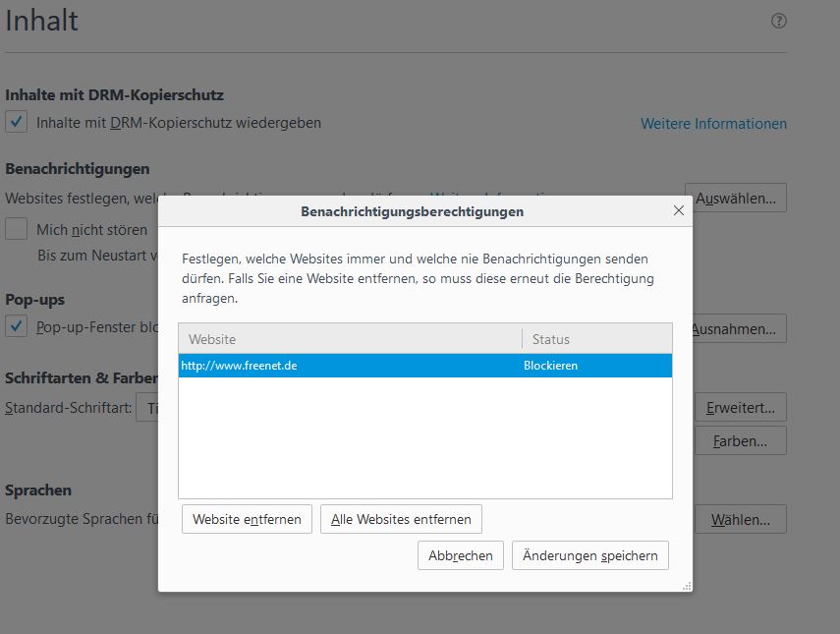The height and width of the screenshot is (634, 840).
Task: Close the Benachrichtigungsberechtigungen dialog
Action: [678, 210]
